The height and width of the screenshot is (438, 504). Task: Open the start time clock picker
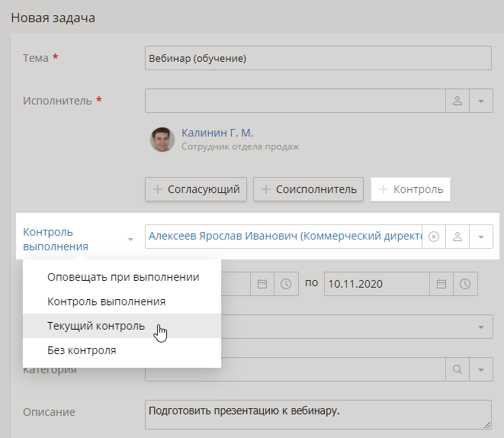pos(285,284)
